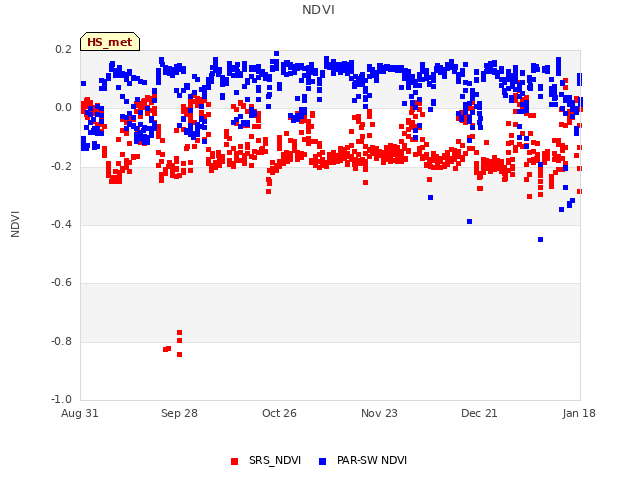Click the vertical NDVI axis label

[15, 224]
